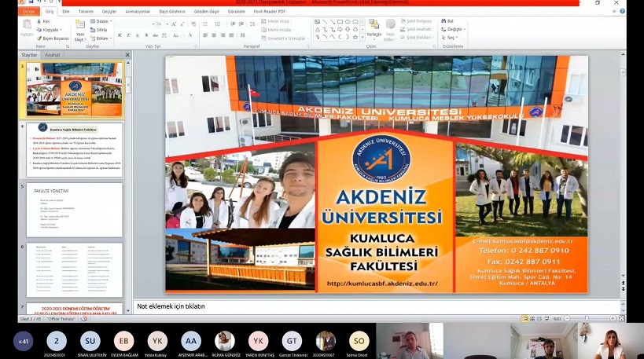Justify the paragraph text

(231, 35)
